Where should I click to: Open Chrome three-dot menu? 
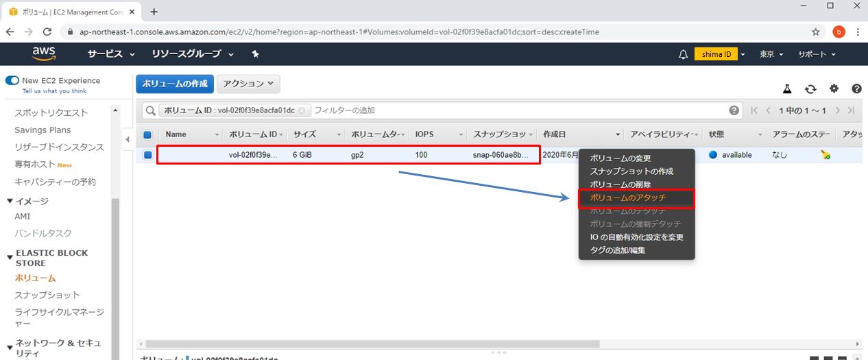[x=858, y=32]
